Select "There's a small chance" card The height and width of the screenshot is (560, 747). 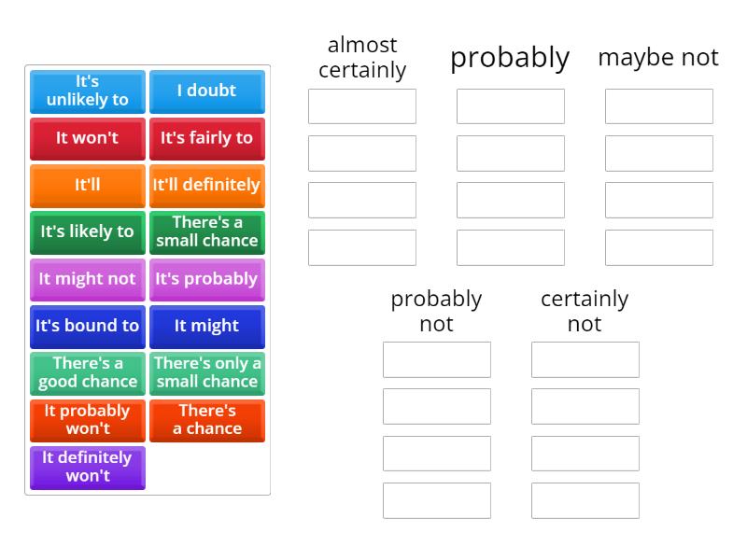click(206, 232)
